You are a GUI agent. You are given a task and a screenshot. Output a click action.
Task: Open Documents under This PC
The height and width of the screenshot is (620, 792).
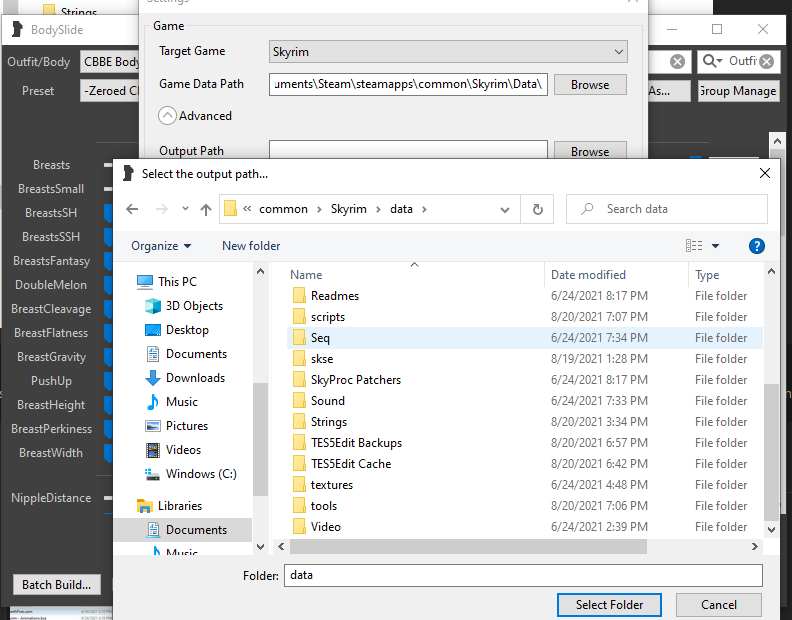[x=196, y=354]
